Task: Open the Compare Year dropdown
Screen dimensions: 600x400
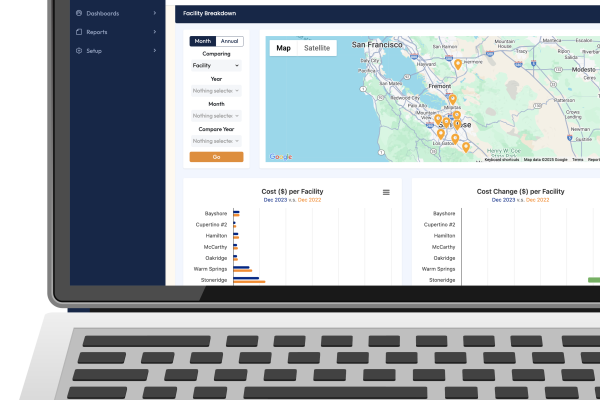Action: [216, 140]
